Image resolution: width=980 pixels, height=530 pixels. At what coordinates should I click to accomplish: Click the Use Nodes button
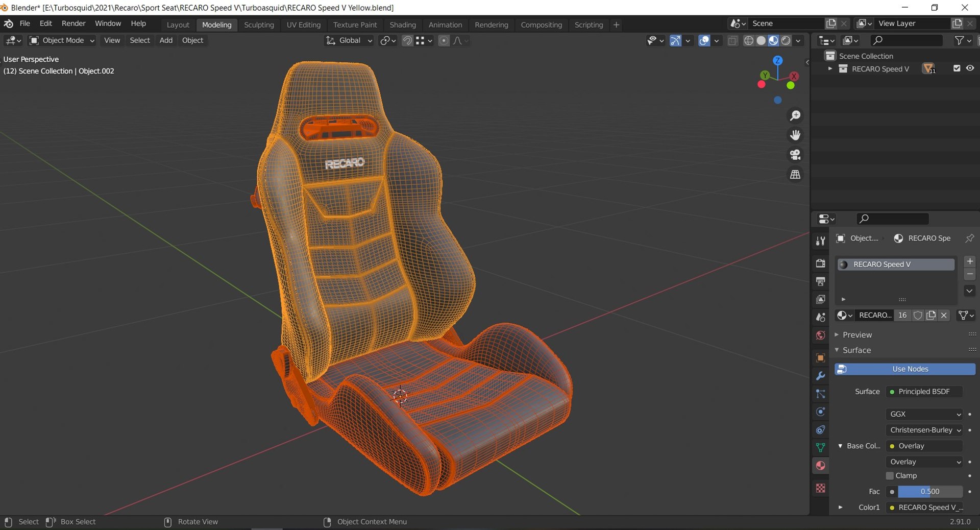click(905, 369)
